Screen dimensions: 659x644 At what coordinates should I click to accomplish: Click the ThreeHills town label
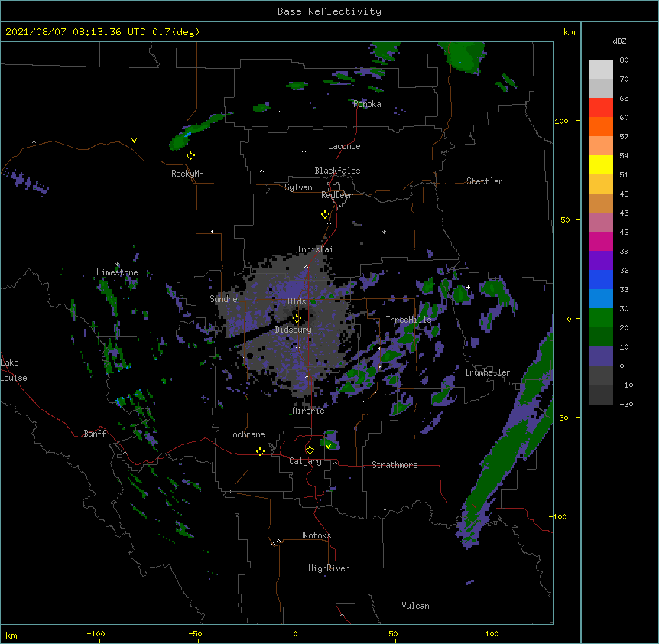pyautogui.click(x=408, y=320)
